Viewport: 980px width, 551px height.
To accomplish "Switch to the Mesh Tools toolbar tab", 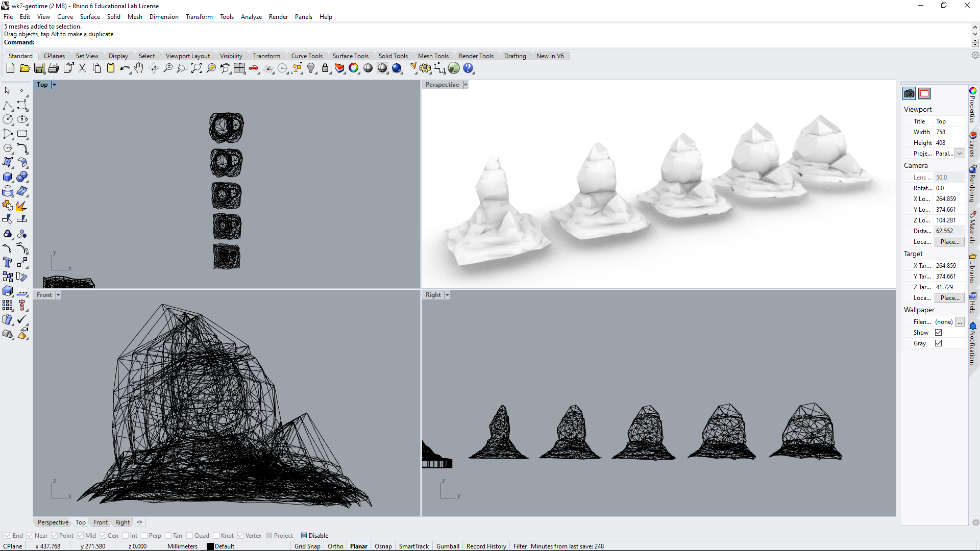I will point(433,56).
